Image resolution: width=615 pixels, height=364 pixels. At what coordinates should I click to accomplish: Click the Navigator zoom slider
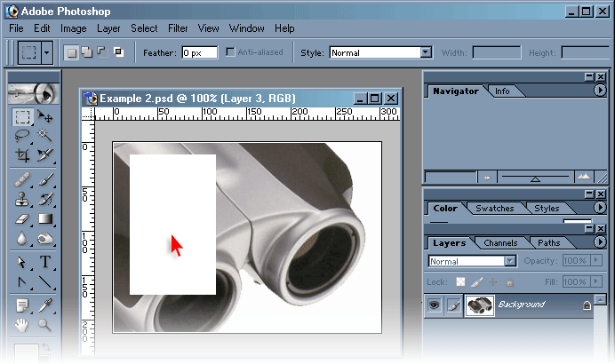pos(535,178)
